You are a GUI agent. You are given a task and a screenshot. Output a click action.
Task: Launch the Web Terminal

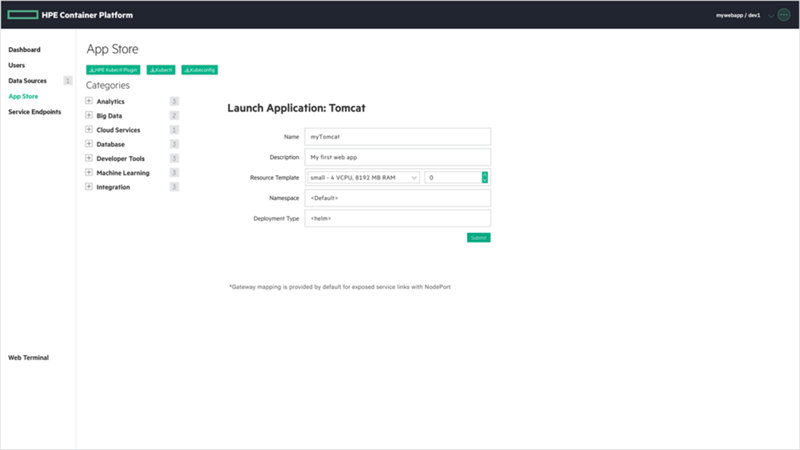click(x=28, y=358)
